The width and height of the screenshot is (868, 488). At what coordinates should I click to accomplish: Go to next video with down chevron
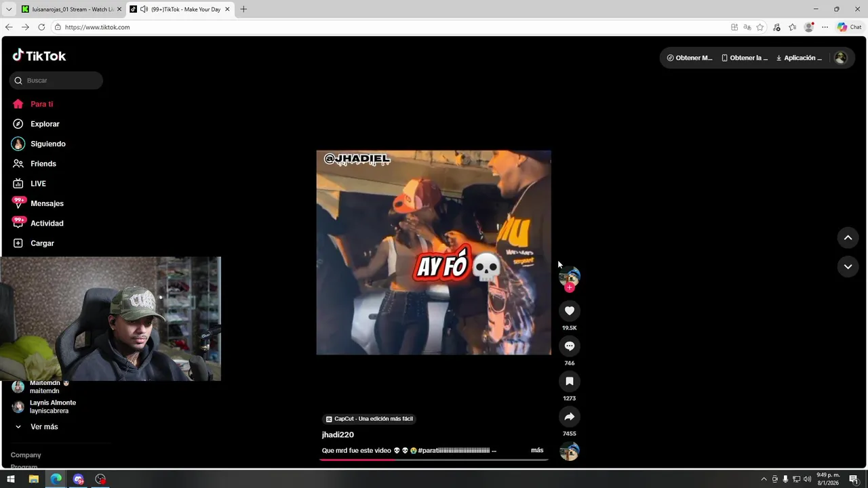848,266
